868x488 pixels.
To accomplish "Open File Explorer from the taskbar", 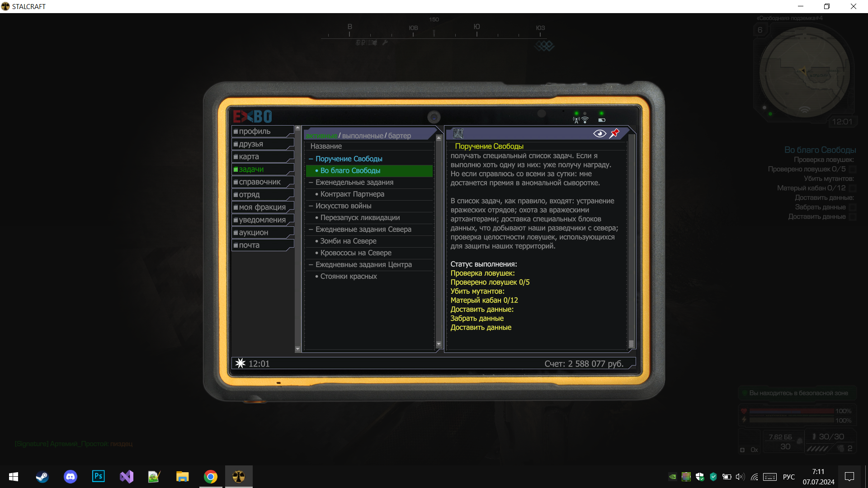I will coord(182,477).
